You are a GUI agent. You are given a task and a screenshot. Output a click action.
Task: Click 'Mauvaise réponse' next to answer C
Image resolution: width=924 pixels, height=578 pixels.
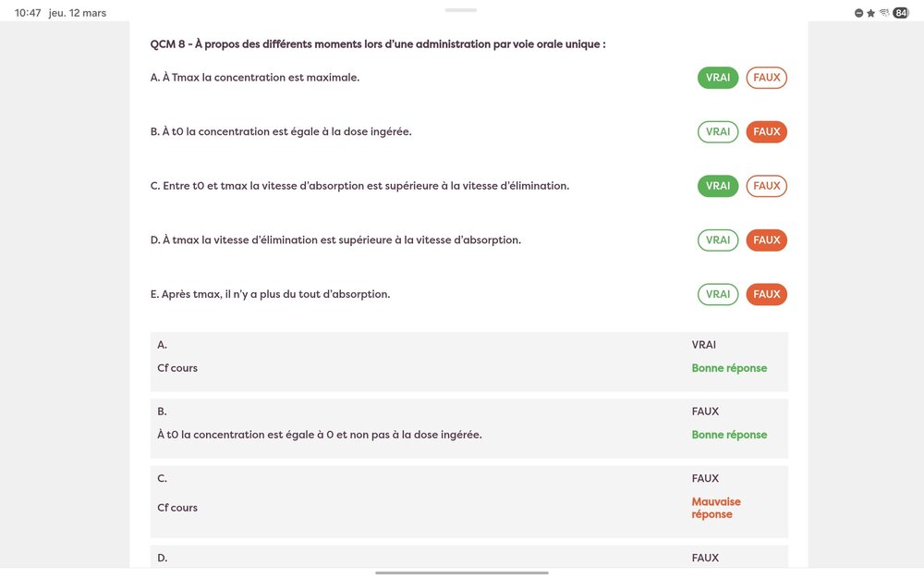(x=716, y=508)
